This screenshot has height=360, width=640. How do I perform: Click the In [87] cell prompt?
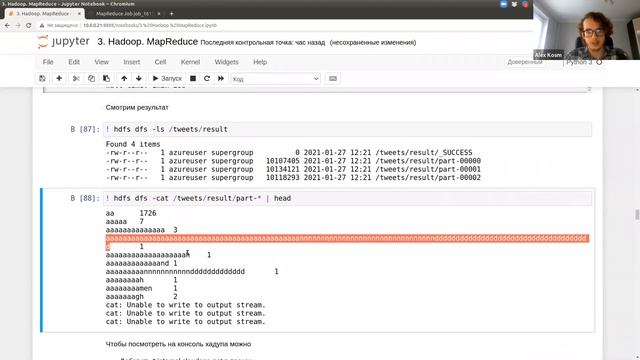pyautogui.click(x=85, y=129)
